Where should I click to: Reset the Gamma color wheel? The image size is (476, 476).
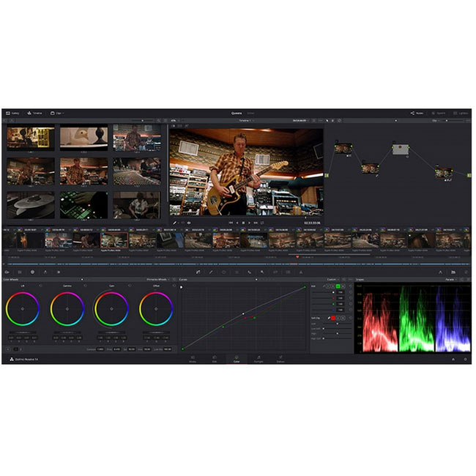point(84,286)
